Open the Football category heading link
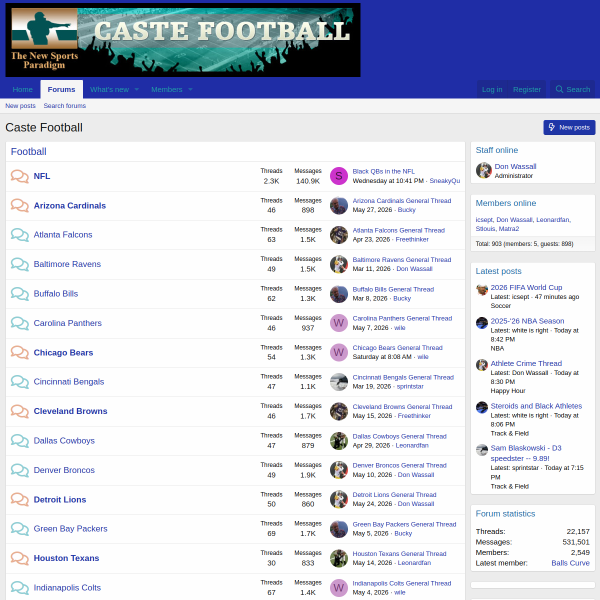 [28, 152]
